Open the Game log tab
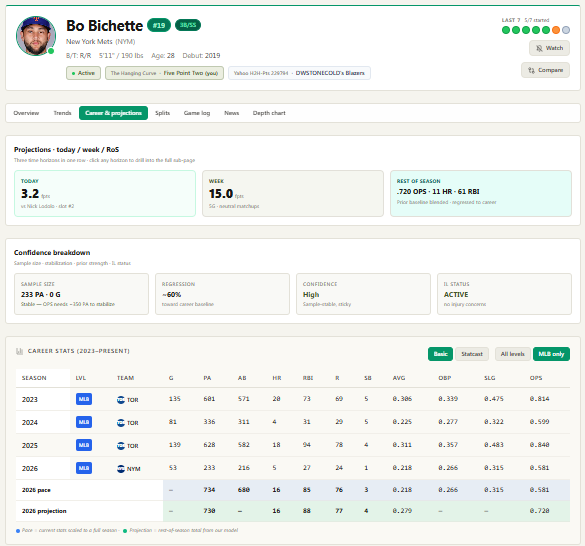 [x=197, y=113]
